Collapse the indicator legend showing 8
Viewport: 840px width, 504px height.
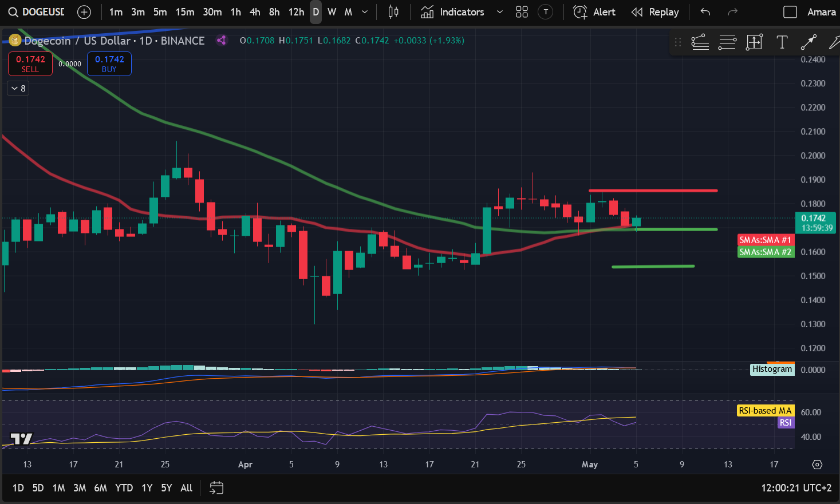click(18, 88)
